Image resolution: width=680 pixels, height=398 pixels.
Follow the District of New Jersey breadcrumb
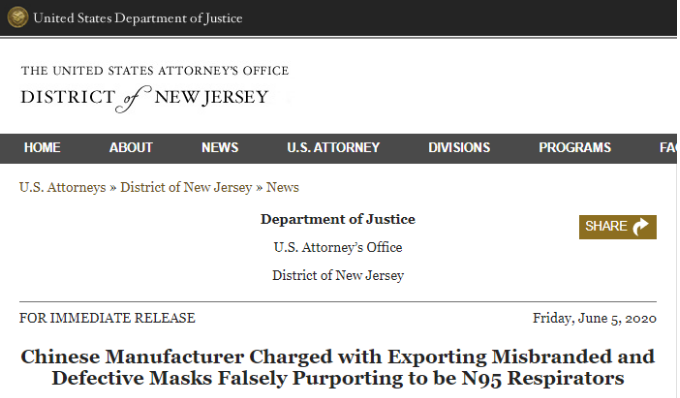point(186,187)
